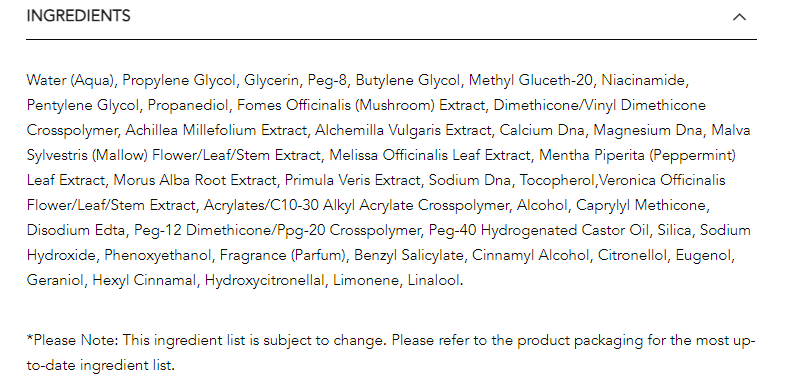The image size is (812, 387).
Task: Collapse the Ingredients section using the chevron
Action: 739,17
